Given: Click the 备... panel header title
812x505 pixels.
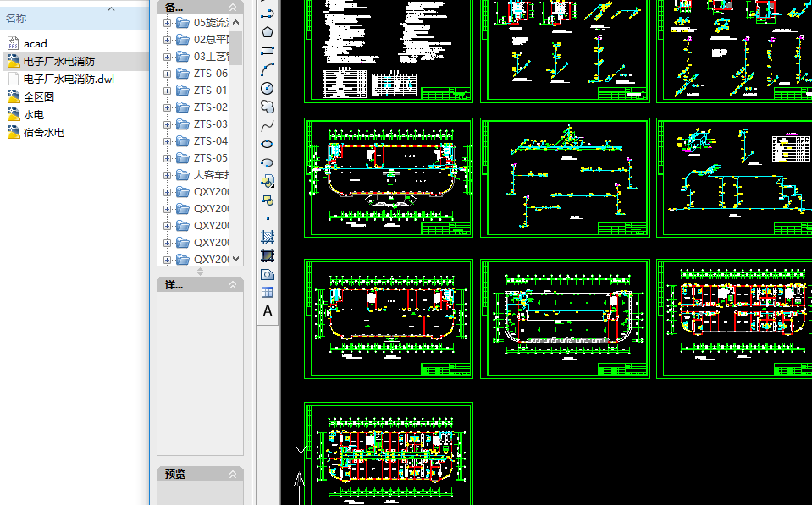Looking at the screenshot, I should 174,8.
